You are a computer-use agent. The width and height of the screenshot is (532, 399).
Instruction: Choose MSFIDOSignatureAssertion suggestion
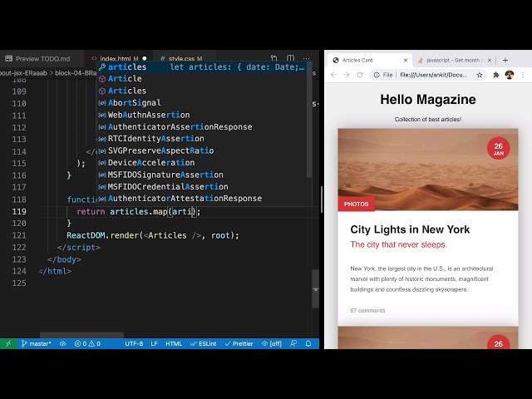(x=202, y=175)
